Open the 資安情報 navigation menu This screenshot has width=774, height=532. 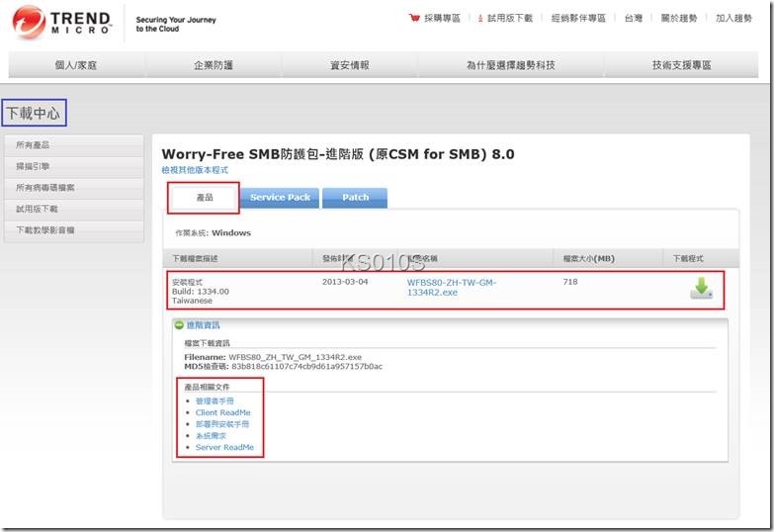350,64
